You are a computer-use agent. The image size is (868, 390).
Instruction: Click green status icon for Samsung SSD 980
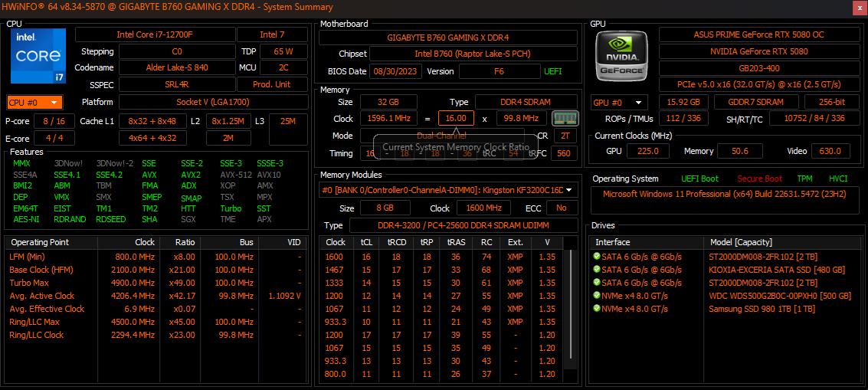tap(596, 309)
